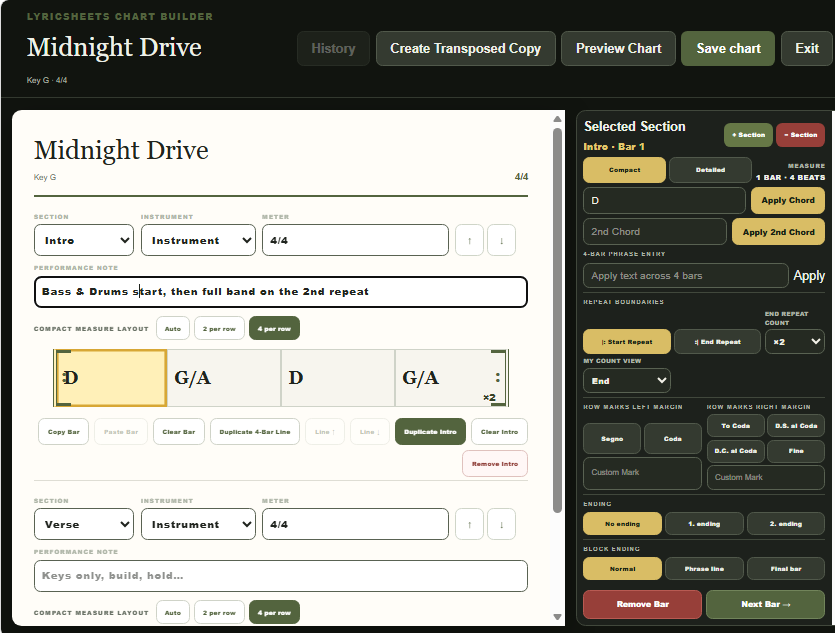Open My Count View End dropdown
The image size is (835, 633).
627,381
